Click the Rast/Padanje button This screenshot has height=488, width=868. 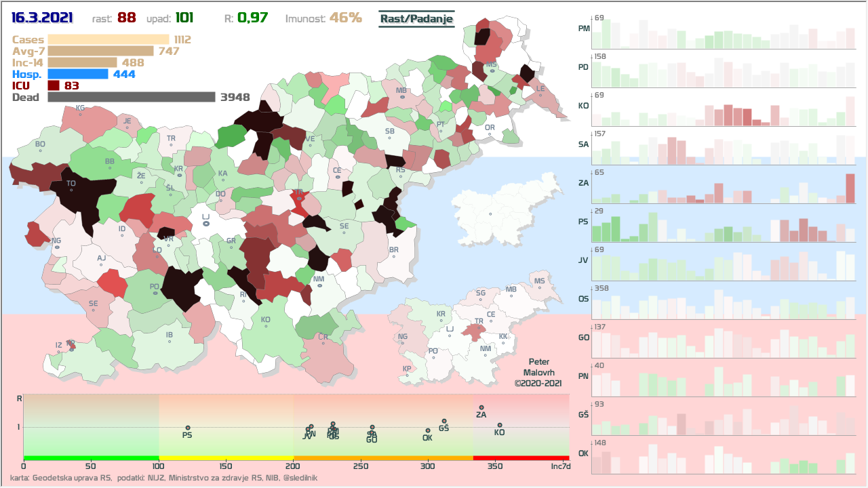416,18
